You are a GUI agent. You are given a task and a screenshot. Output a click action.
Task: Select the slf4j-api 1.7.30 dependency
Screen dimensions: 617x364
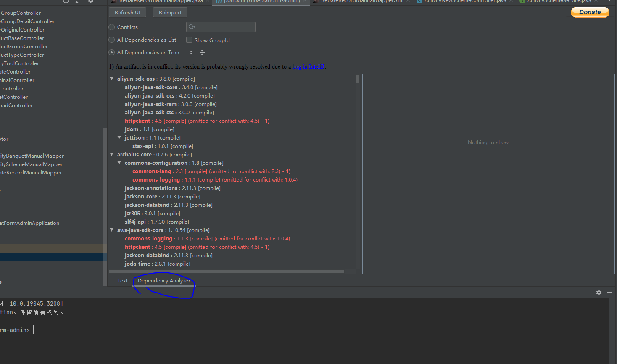157,222
